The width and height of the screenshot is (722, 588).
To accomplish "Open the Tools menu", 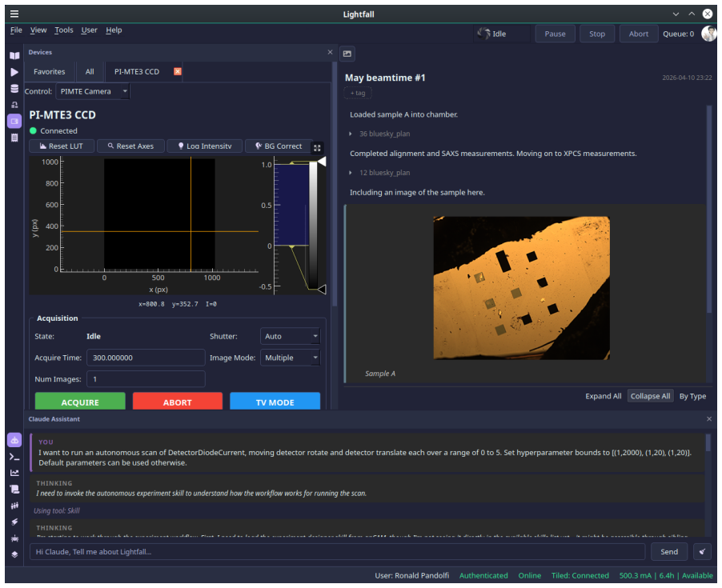I will (63, 30).
